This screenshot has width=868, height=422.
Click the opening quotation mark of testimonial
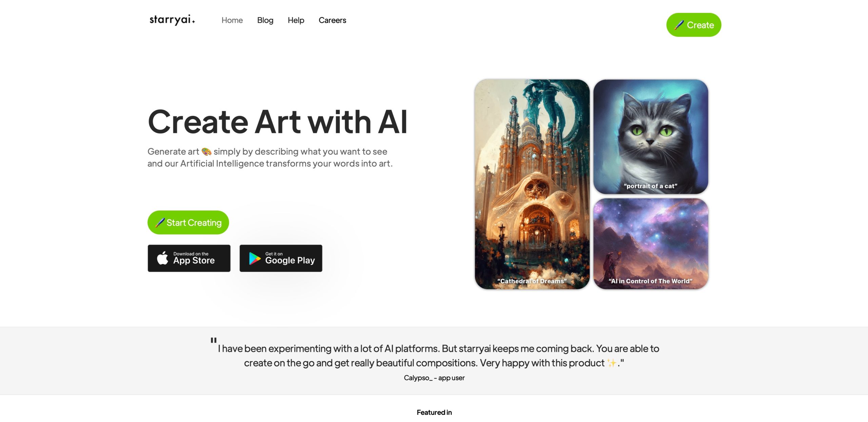tap(213, 340)
